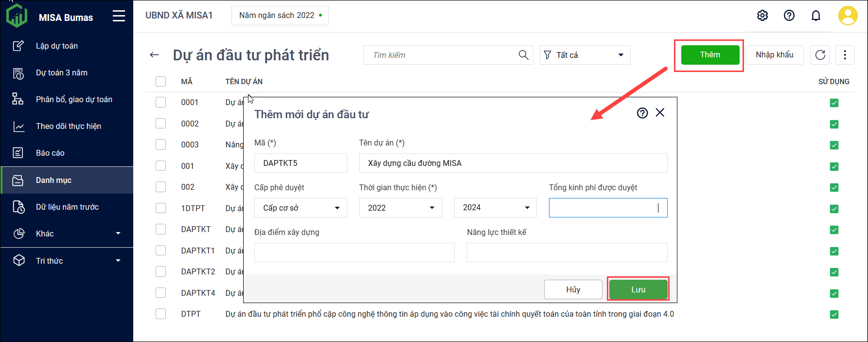The width and height of the screenshot is (868, 342).
Task: Select the header select-all checkbox
Action: [160, 81]
